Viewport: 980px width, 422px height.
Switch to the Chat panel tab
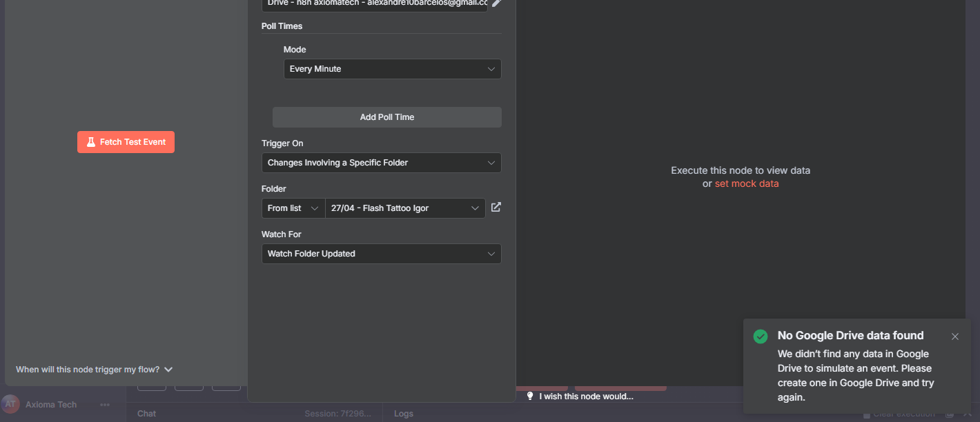[147, 414]
